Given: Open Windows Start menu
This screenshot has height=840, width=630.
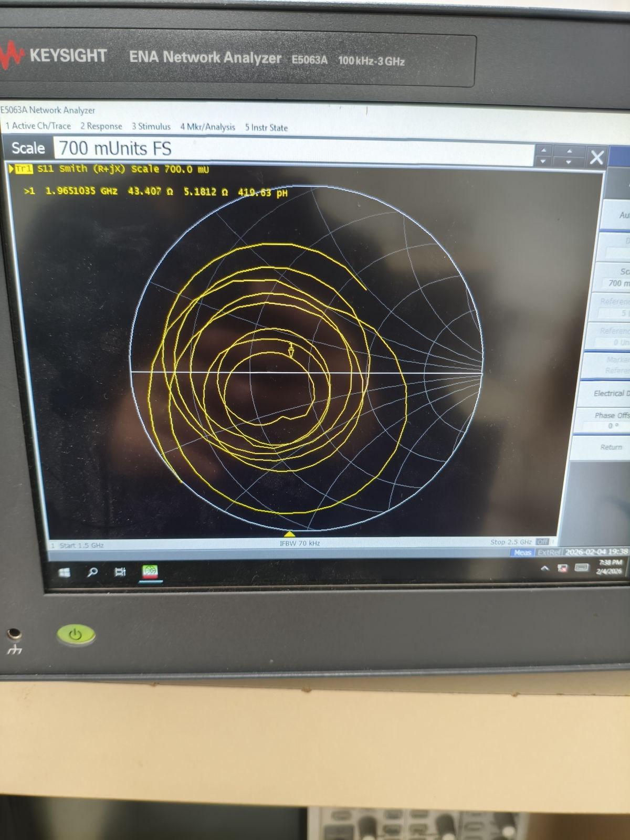Looking at the screenshot, I should [65, 572].
